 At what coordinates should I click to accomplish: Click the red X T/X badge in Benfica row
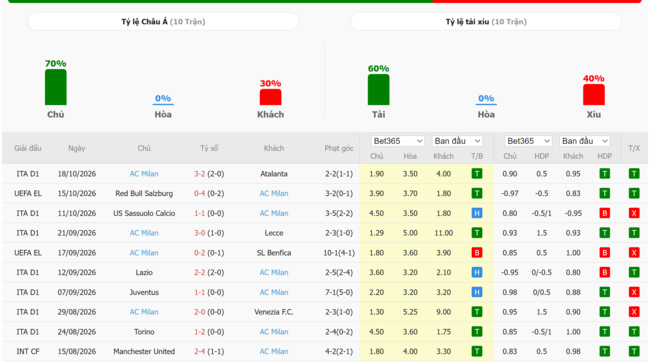[634, 252]
